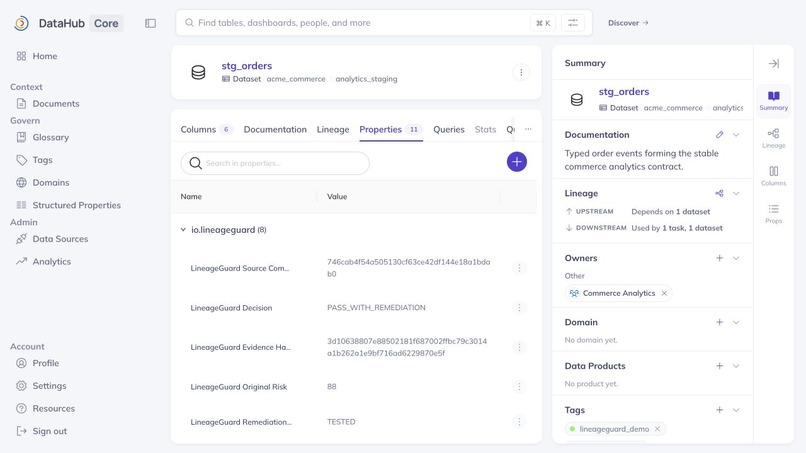The width and height of the screenshot is (806, 453).
Task: Add a new property with plus button
Action: 517,162
